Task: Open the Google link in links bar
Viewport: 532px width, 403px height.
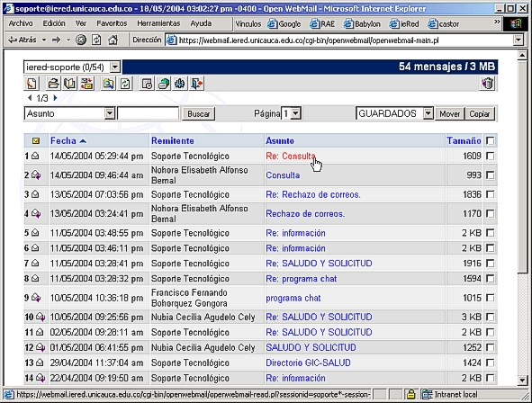Action: click(284, 23)
